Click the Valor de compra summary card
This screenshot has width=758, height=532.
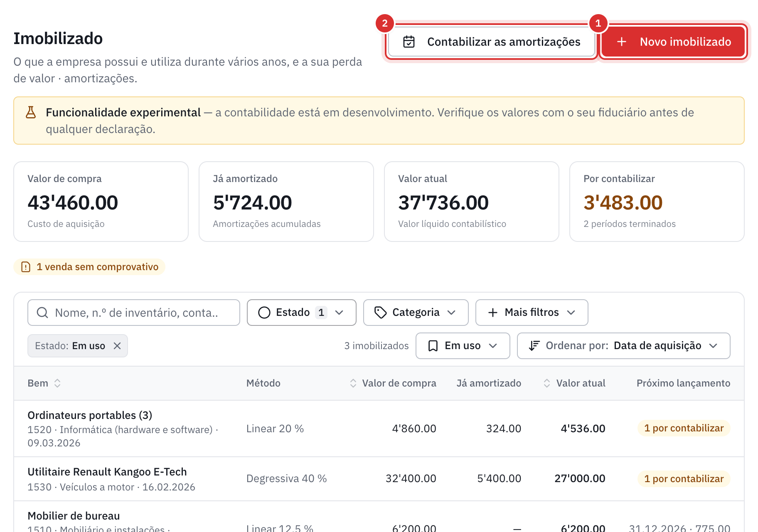tap(101, 202)
